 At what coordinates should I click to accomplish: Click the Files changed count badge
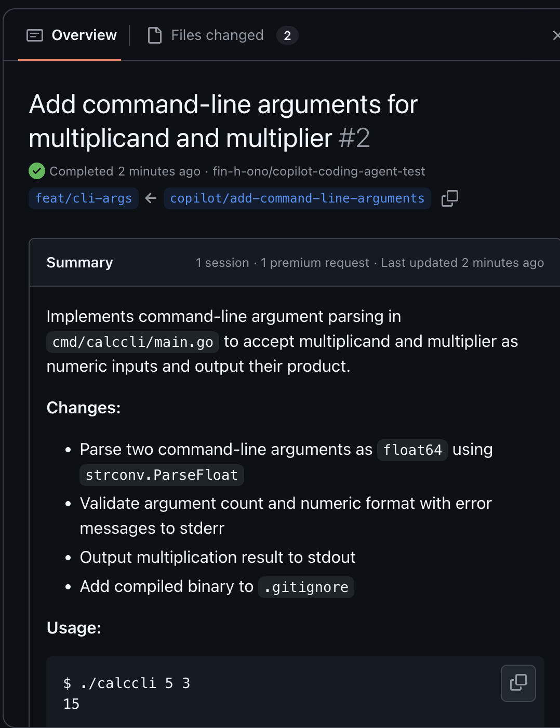coord(287,36)
